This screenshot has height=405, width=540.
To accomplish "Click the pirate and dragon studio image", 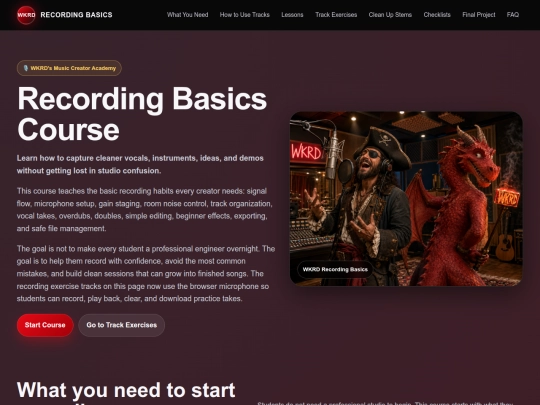I will coord(406,199).
